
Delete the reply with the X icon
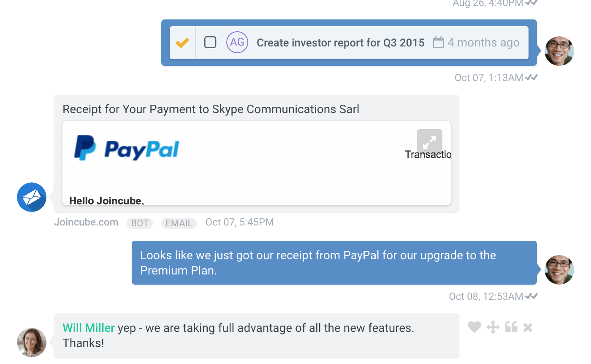528,327
